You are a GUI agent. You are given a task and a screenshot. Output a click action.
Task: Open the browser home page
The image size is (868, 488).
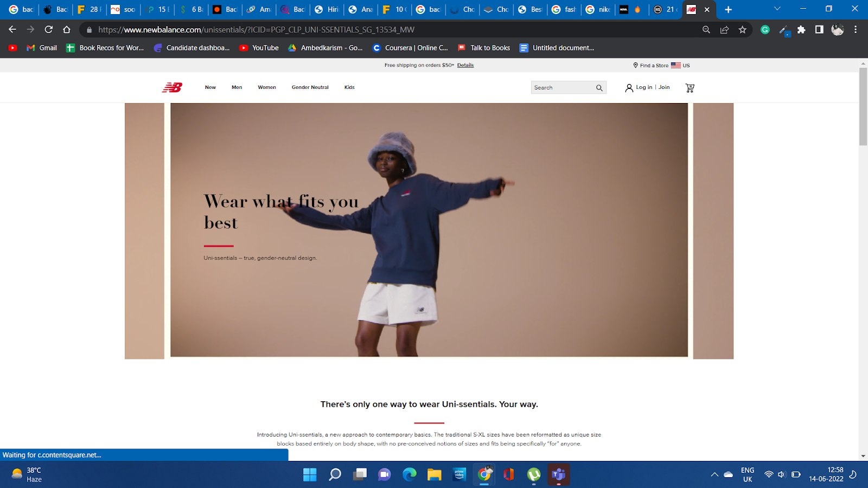pos(67,30)
